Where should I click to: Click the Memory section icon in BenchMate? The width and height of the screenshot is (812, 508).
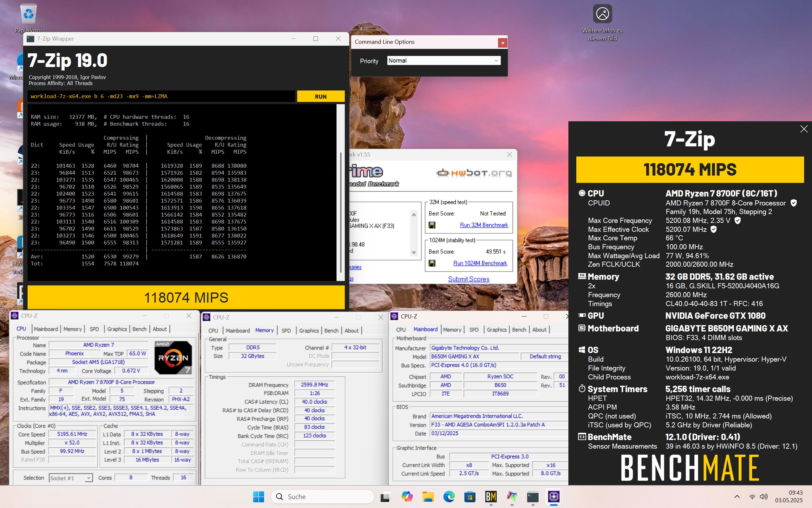582,276
